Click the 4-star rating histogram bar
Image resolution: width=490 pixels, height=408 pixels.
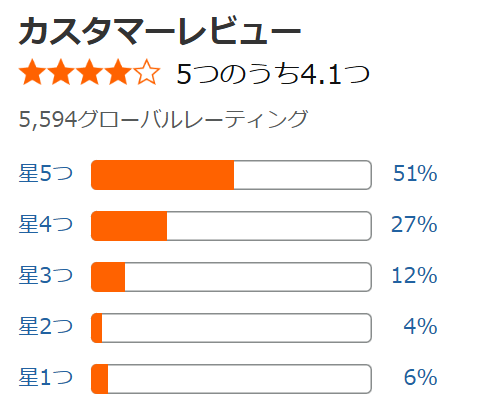coord(231,226)
